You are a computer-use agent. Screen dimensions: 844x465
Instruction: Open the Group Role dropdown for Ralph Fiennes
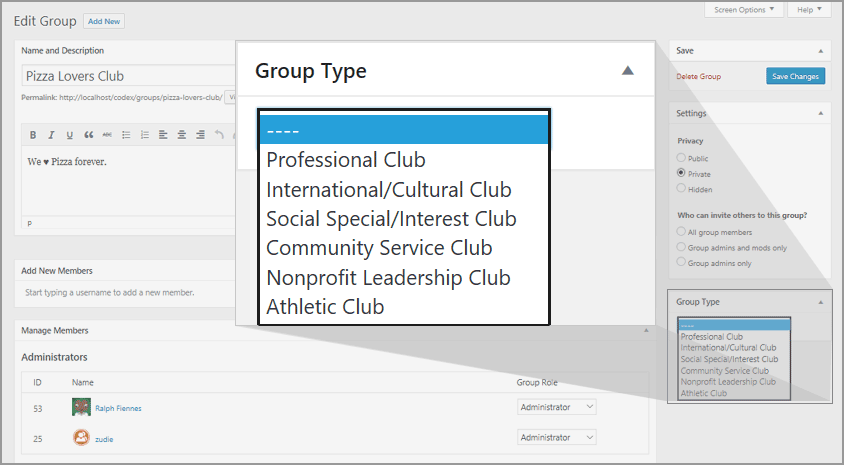557,407
